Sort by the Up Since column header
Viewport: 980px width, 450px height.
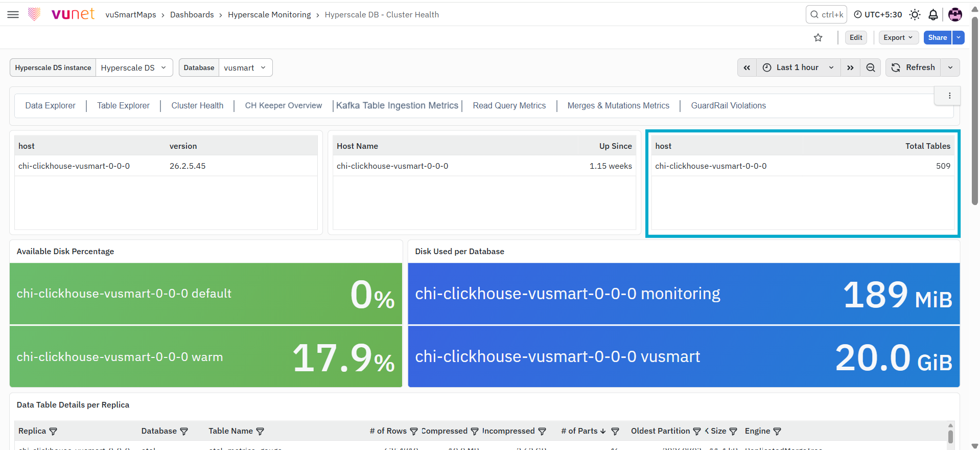[615, 146]
